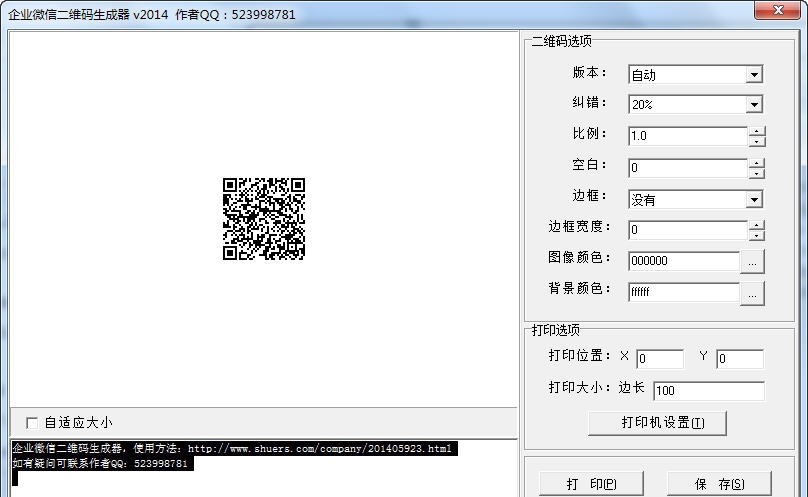This screenshot has height=497, width=808.
Task: Click into the 边框宽度 input field
Action: click(x=688, y=230)
